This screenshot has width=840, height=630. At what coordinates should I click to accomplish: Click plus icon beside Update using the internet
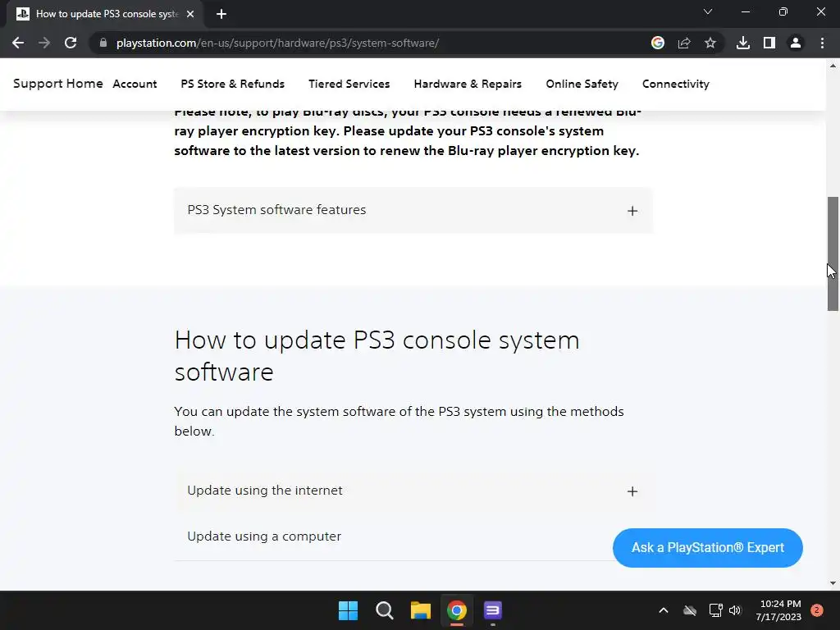point(632,491)
